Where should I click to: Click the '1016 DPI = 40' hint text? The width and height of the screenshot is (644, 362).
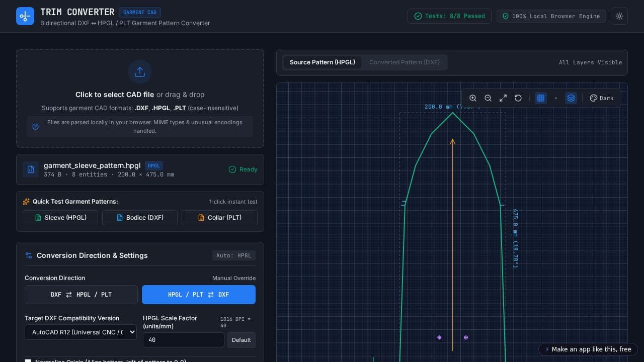tap(235, 322)
